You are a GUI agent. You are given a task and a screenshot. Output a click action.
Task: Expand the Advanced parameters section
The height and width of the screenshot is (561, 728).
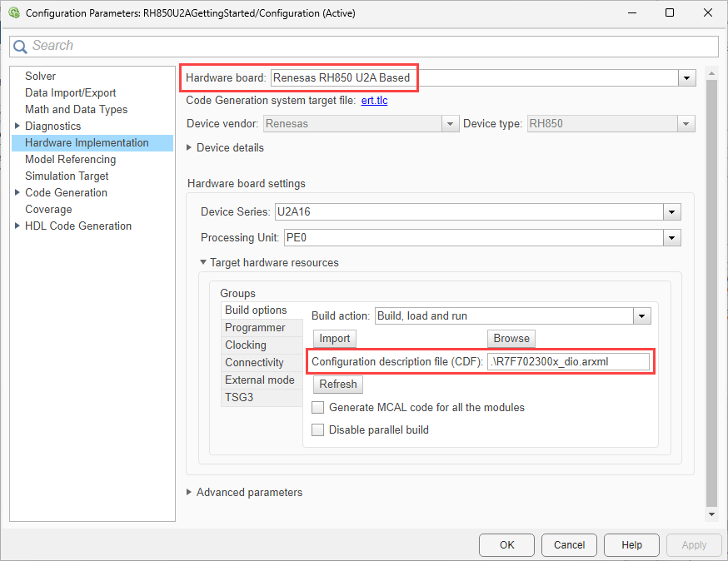click(189, 492)
